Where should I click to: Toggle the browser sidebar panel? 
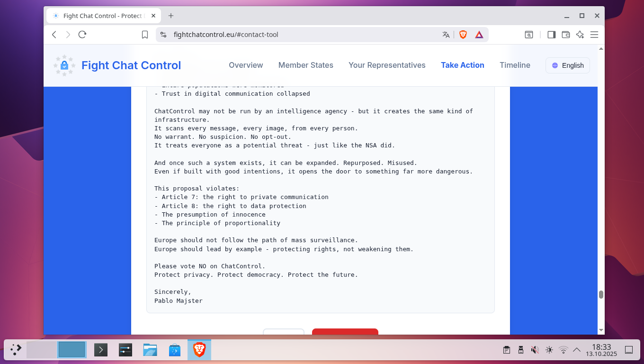coord(551,35)
